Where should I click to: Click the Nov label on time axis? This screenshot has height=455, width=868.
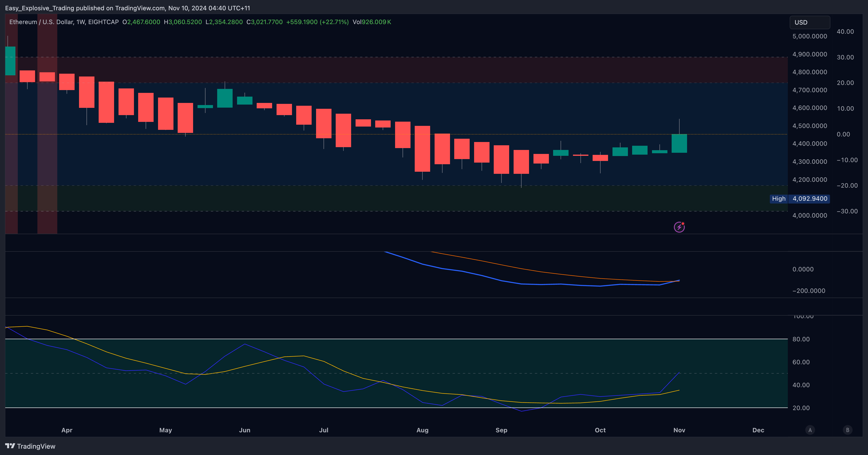pos(679,430)
